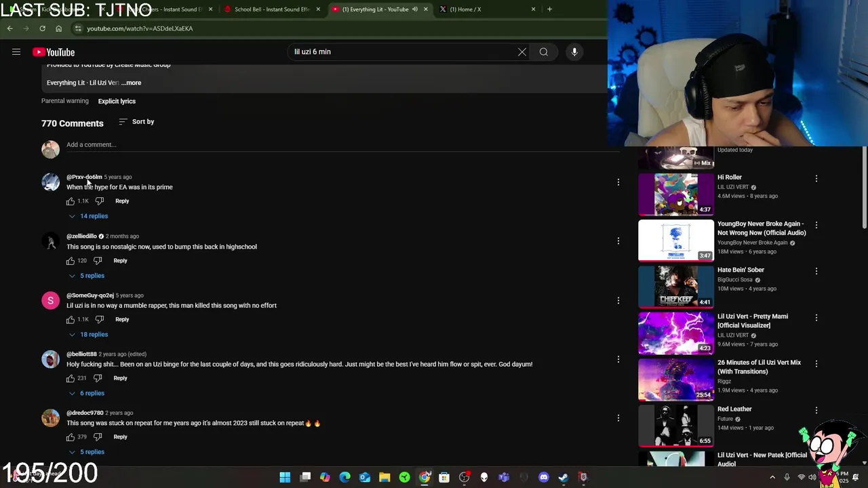Open @SomeGuy-qo2ej channel link
Image resolution: width=868 pixels, height=488 pixels.
(x=90, y=296)
